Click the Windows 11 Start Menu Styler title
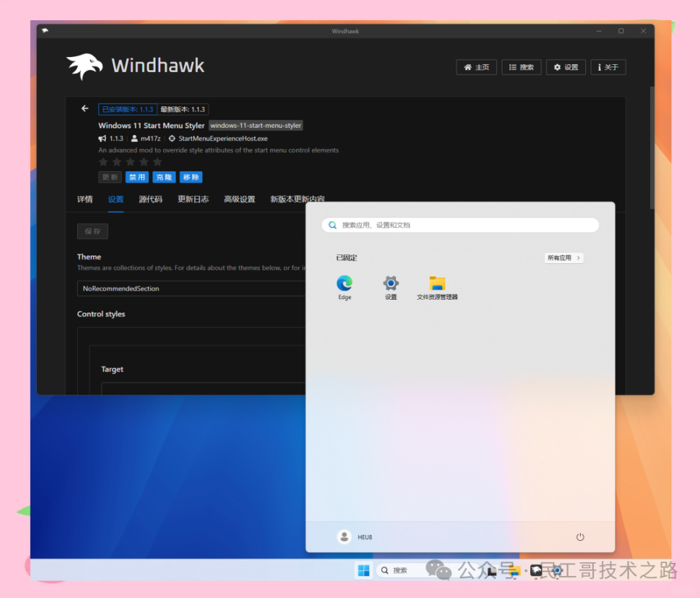Viewport: 700px width, 598px height. 151,125
